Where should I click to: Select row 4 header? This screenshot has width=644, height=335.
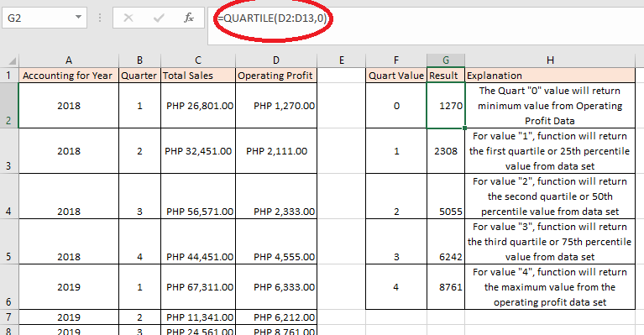[9, 196]
